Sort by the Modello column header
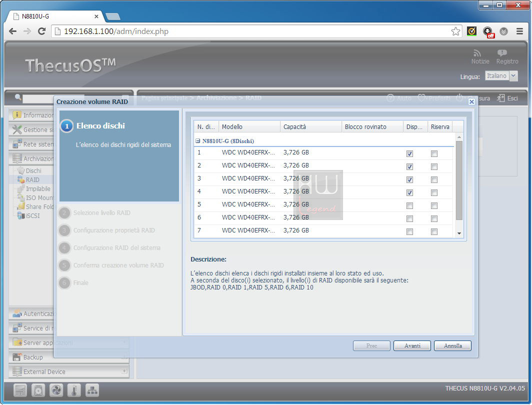 click(249, 126)
